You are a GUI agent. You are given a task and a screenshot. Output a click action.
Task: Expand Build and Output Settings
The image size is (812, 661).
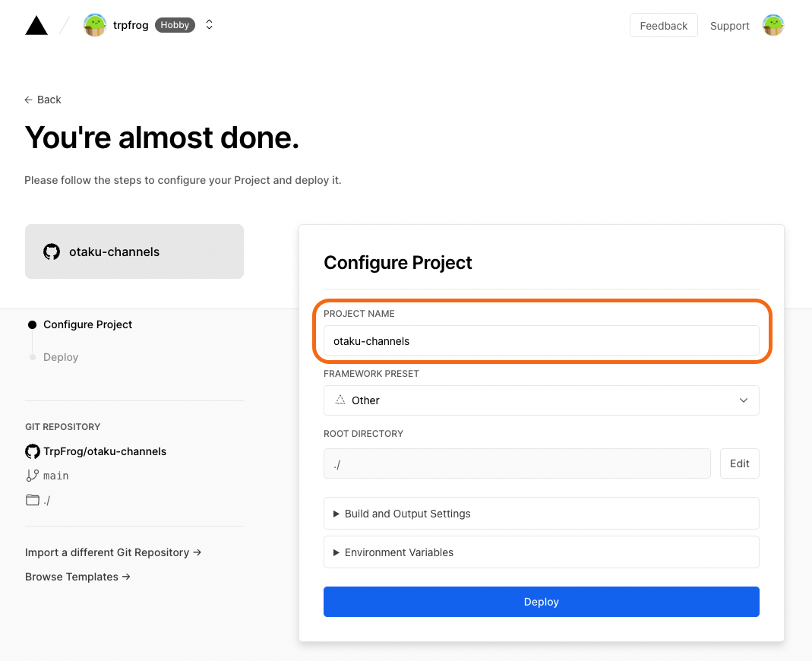pyautogui.click(x=541, y=514)
